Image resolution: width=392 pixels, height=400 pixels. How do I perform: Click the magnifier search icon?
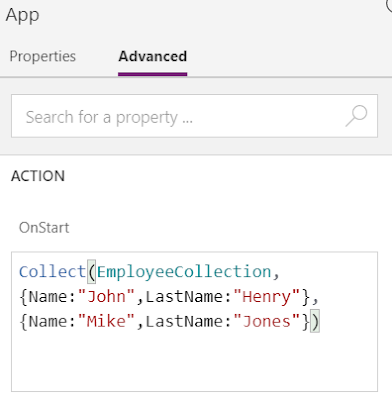(x=356, y=116)
